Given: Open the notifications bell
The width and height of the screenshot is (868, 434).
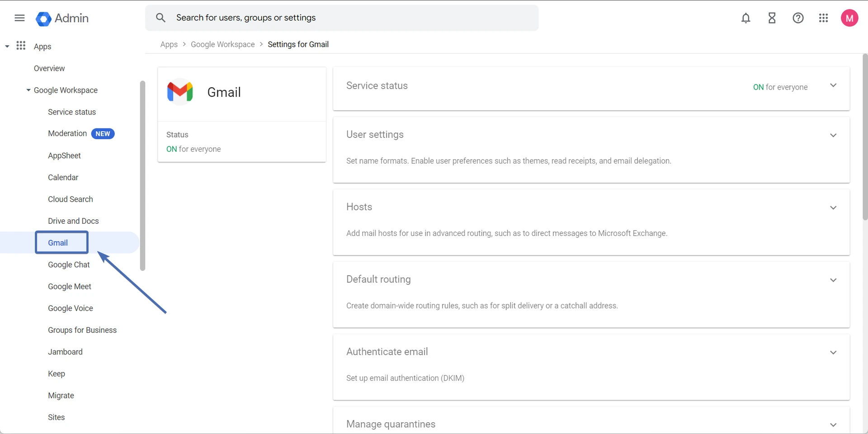Looking at the screenshot, I should pyautogui.click(x=745, y=18).
